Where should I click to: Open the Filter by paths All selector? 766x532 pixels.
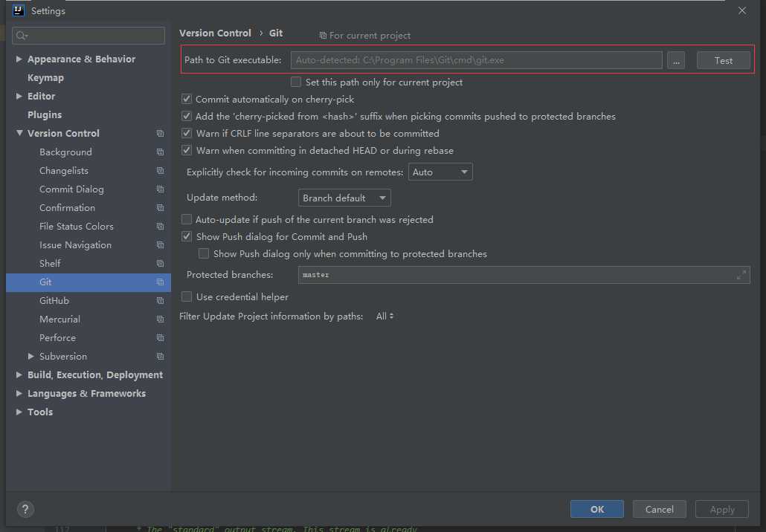384,317
